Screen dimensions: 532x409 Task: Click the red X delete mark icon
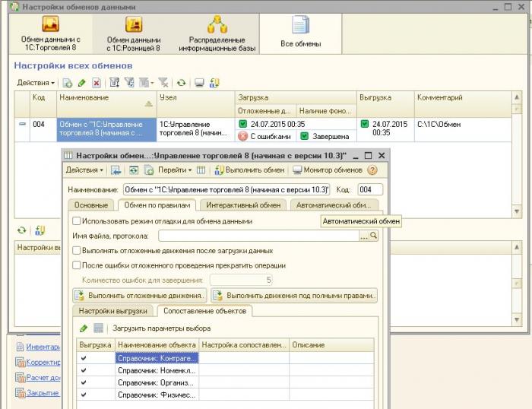tap(97, 83)
